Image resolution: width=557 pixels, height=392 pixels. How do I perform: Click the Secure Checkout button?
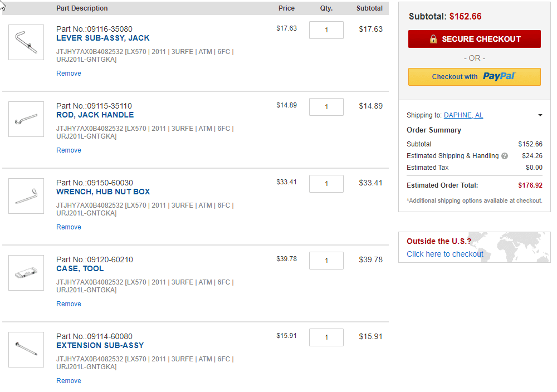[474, 39]
